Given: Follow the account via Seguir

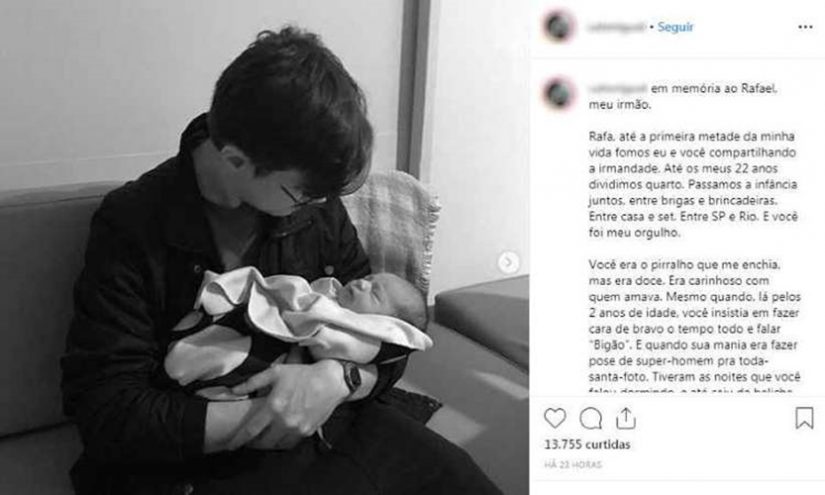Looking at the screenshot, I should coord(675,27).
